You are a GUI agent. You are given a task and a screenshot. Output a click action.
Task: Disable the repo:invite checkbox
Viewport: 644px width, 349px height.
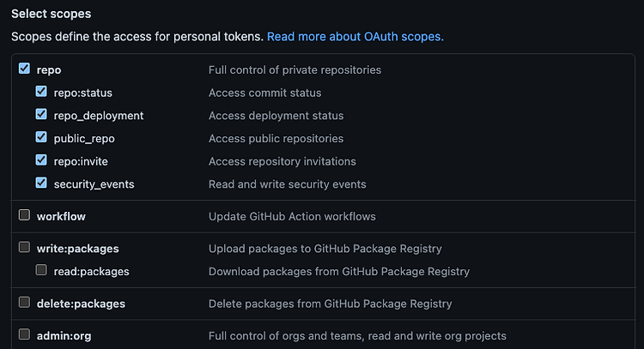click(x=41, y=160)
